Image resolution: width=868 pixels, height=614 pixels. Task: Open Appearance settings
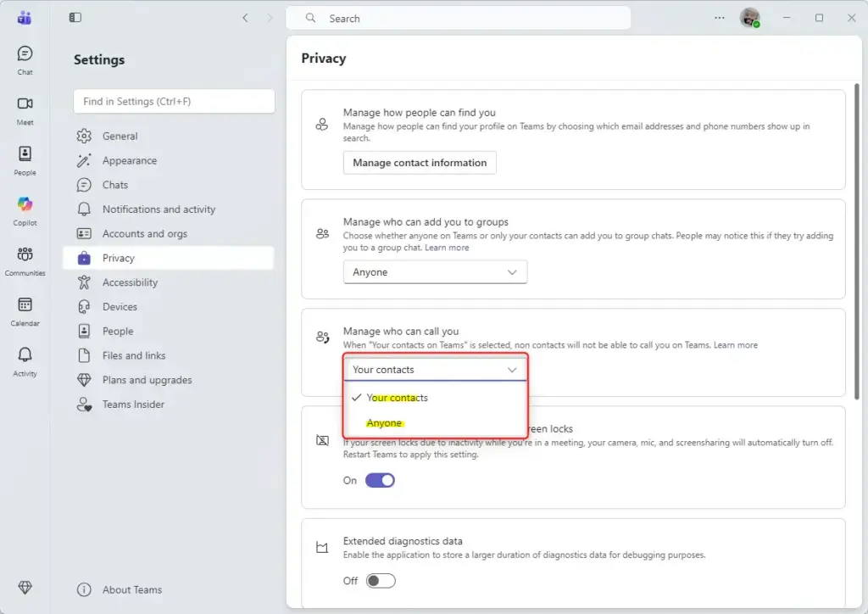[169, 160]
